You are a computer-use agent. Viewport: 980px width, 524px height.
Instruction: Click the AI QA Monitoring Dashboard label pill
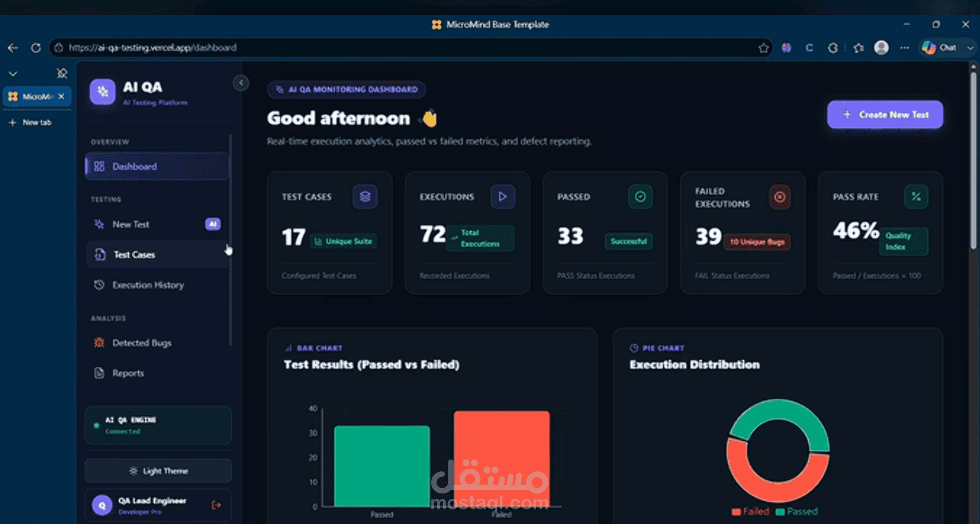pos(347,89)
